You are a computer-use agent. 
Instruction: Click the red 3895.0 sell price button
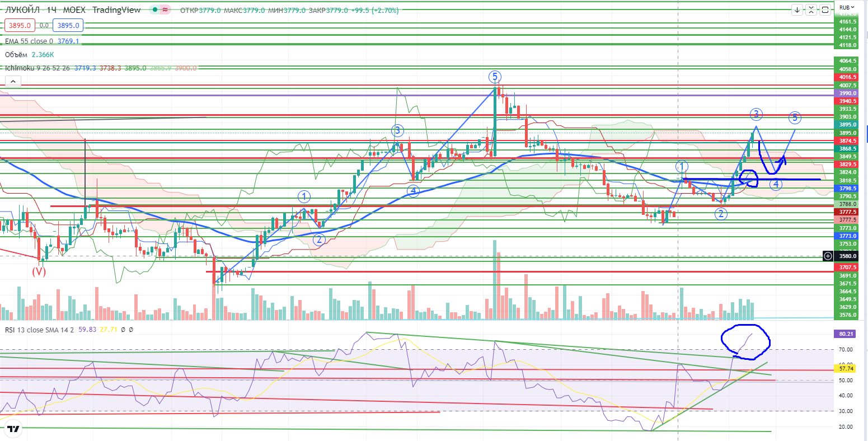click(20, 26)
